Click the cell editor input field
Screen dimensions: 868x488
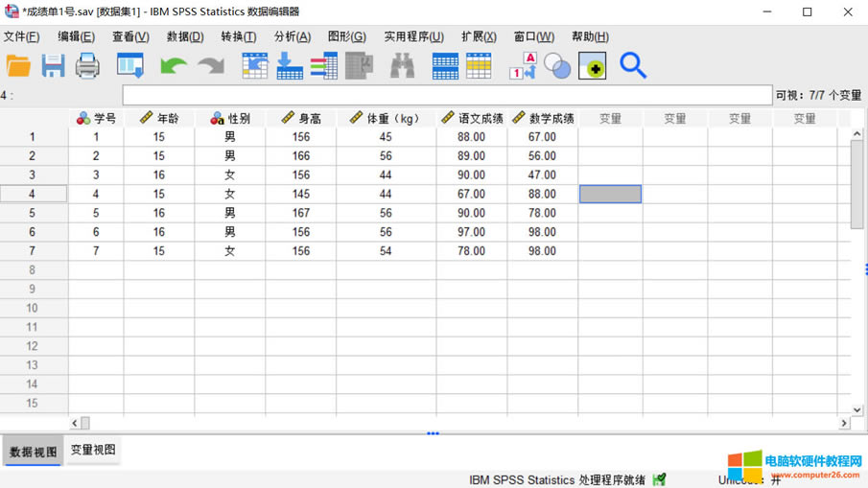click(x=446, y=95)
